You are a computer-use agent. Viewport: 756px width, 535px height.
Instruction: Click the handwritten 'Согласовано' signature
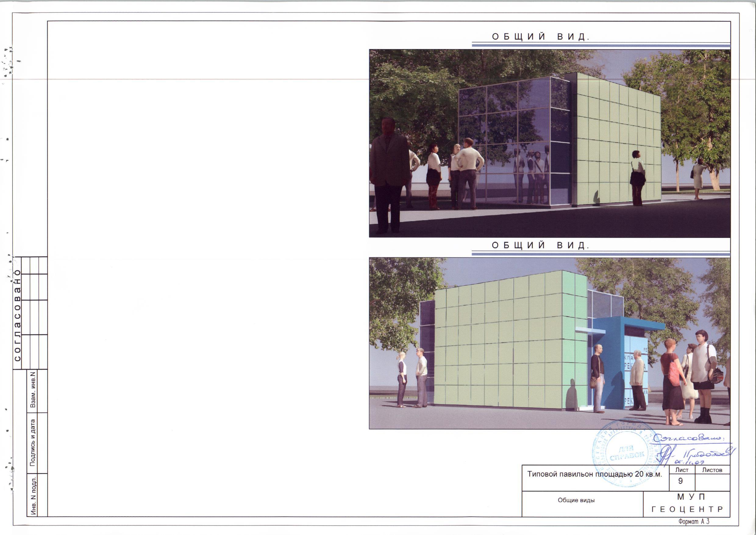(x=688, y=439)
